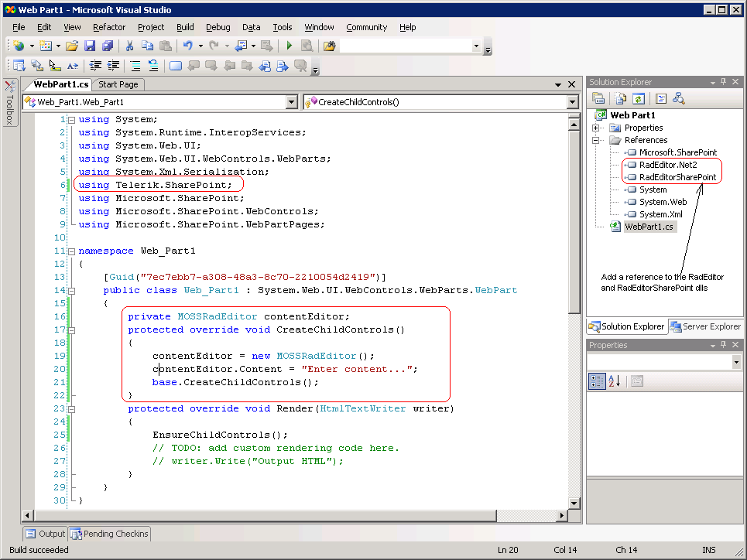Collapse the Render method outline at line 23
This screenshot has height=560, width=747.
71,409
